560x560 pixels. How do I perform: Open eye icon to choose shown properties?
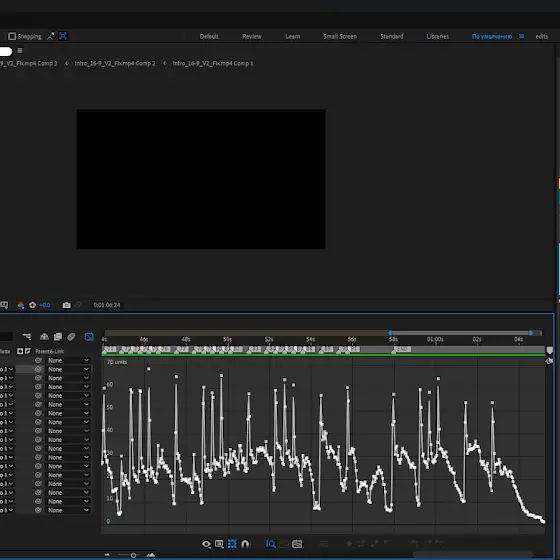tap(206, 544)
